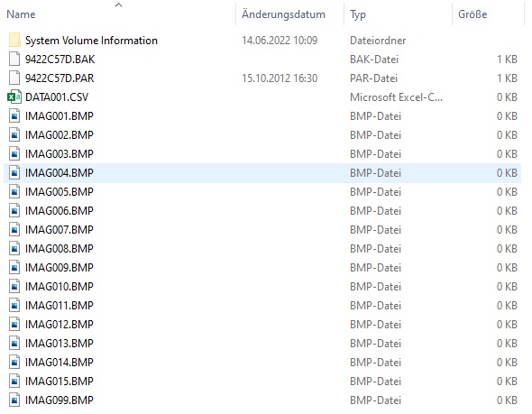Select the file name DATA001.CSV
Screen dimensions: 532x414
click(x=57, y=97)
